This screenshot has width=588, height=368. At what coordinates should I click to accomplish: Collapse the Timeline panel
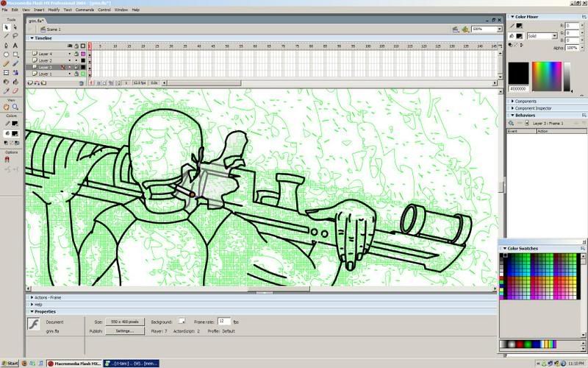[x=32, y=38]
